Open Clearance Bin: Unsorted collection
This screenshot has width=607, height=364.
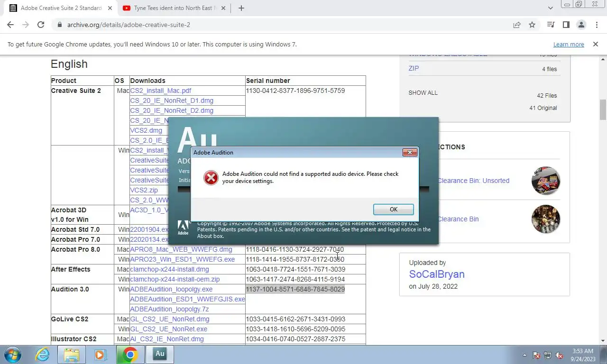(x=473, y=181)
